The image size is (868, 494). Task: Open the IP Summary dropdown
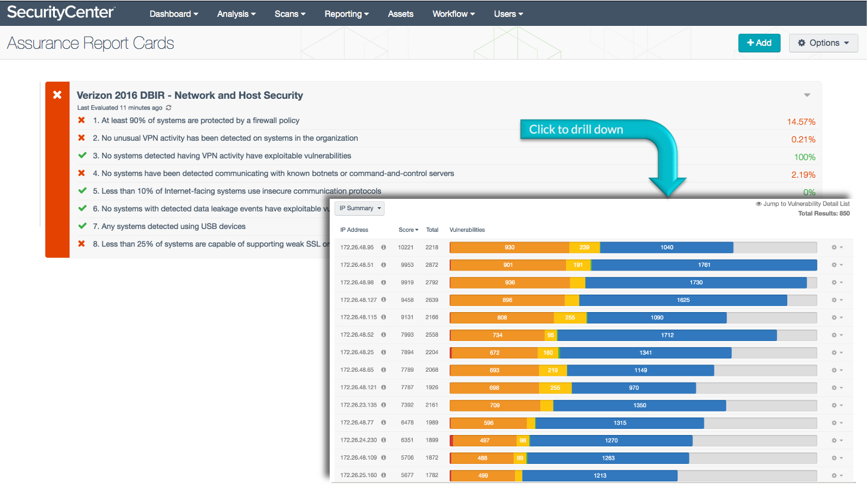359,208
